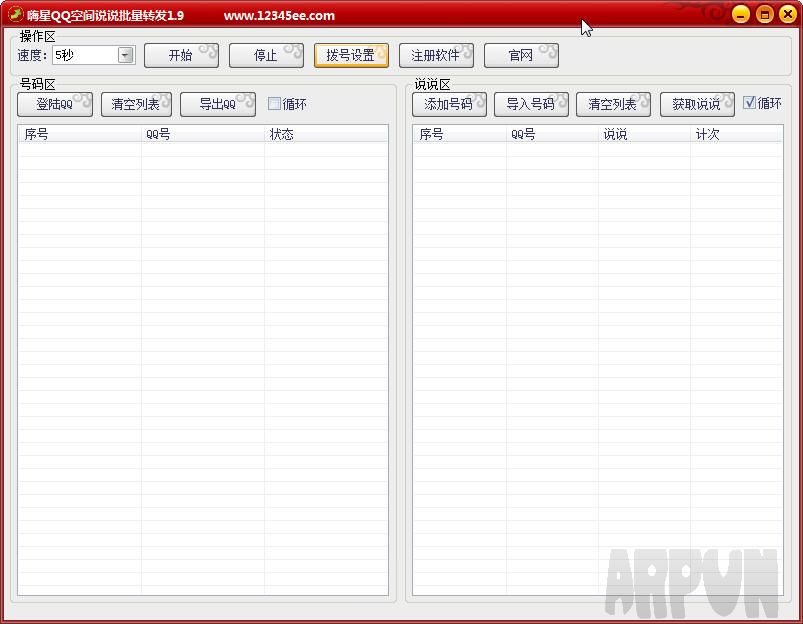Close the window with the X button
Screen dimensions: 803x624
(788, 14)
